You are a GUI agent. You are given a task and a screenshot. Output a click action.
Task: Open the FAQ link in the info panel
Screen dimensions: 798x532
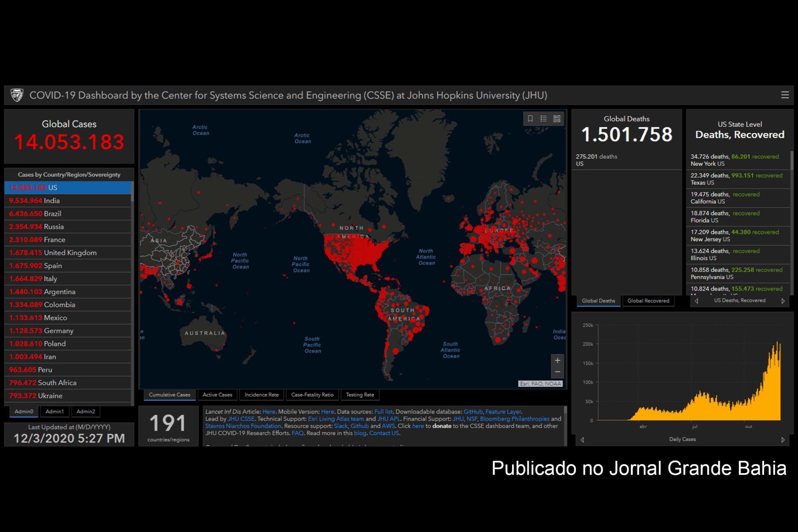pos(297,433)
